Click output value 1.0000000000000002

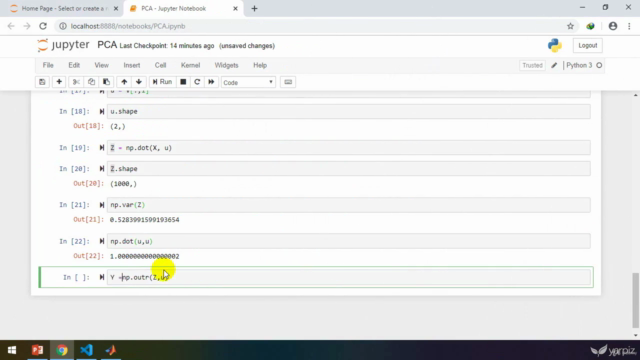(x=144, y=256)
